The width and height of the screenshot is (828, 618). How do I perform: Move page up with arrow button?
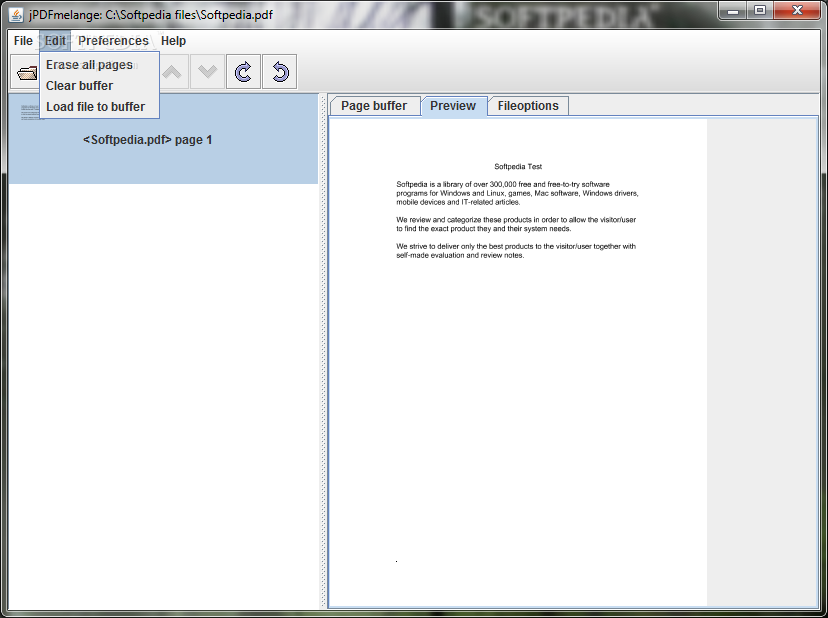[172, 72]
